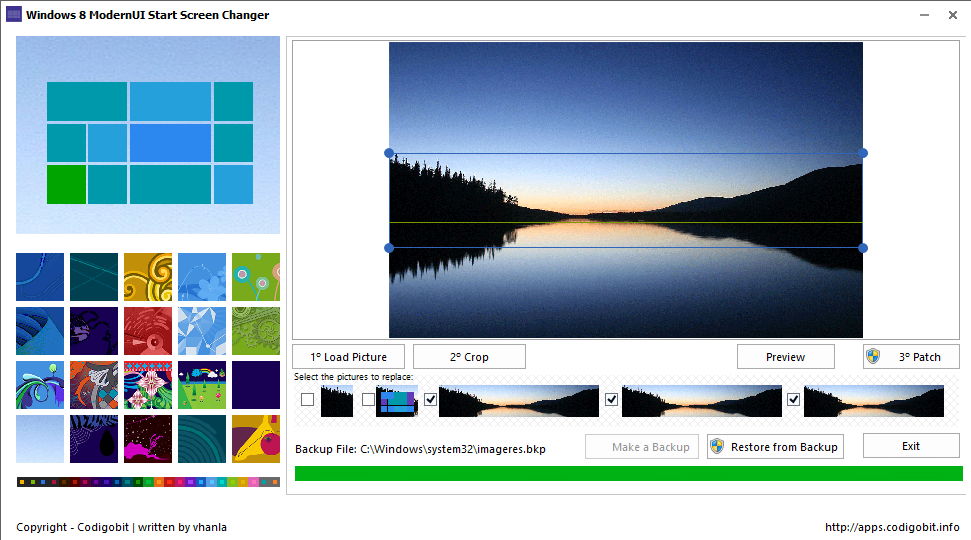
Task: Click the start-screen tile replacement thumbnail
Action: click(x=397, y=401)
